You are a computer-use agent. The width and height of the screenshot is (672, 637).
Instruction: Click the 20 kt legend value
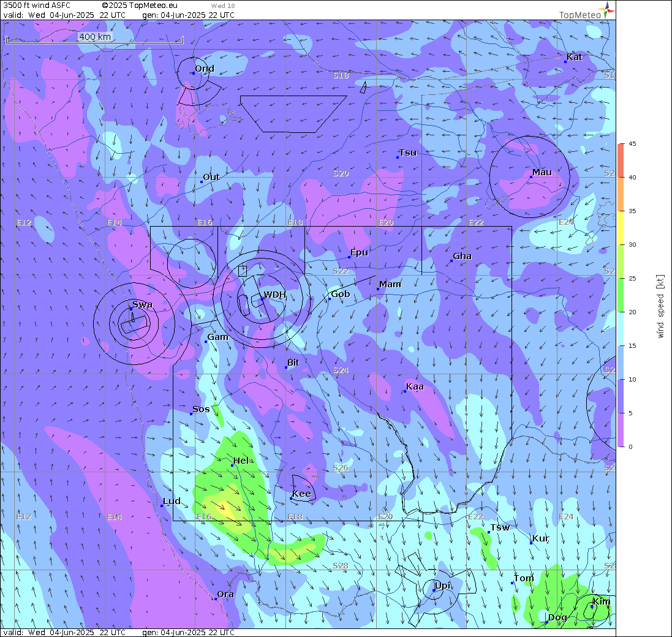632,312
